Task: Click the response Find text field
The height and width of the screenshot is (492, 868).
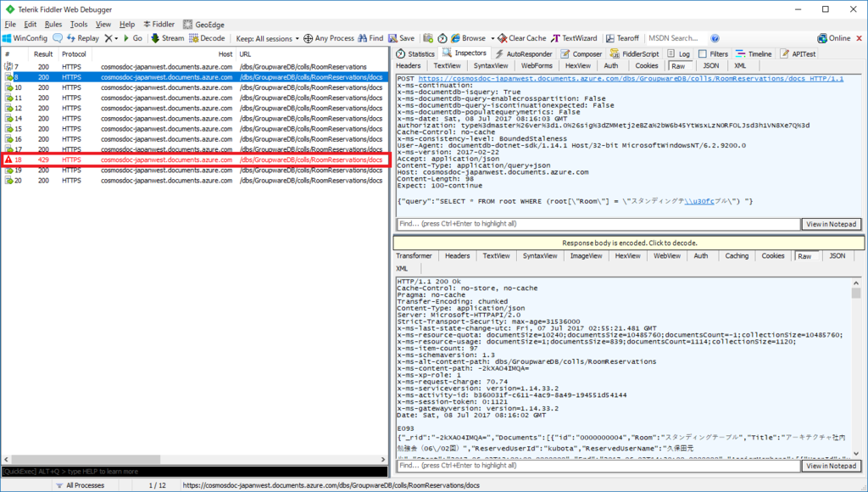Action: (599, 466)
